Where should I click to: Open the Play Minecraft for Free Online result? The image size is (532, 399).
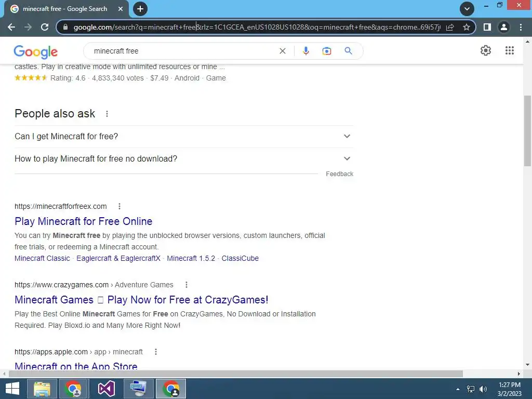tap(84, 221)
